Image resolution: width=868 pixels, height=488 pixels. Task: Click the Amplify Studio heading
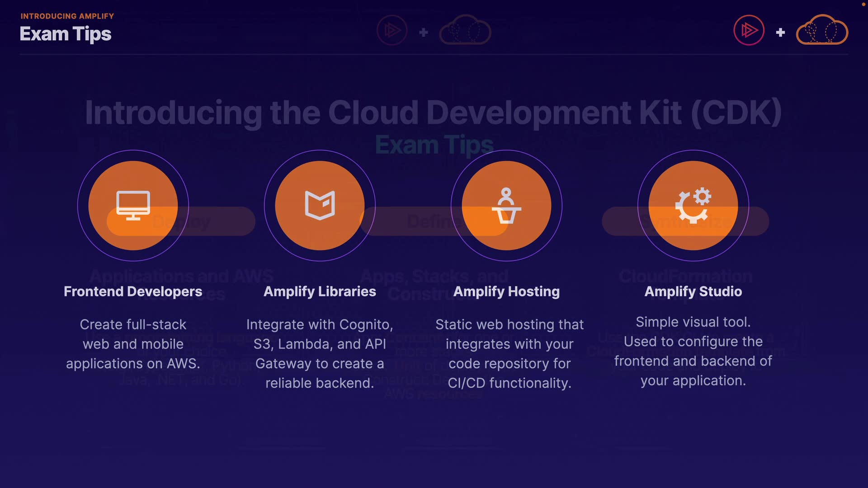[693, 291]
